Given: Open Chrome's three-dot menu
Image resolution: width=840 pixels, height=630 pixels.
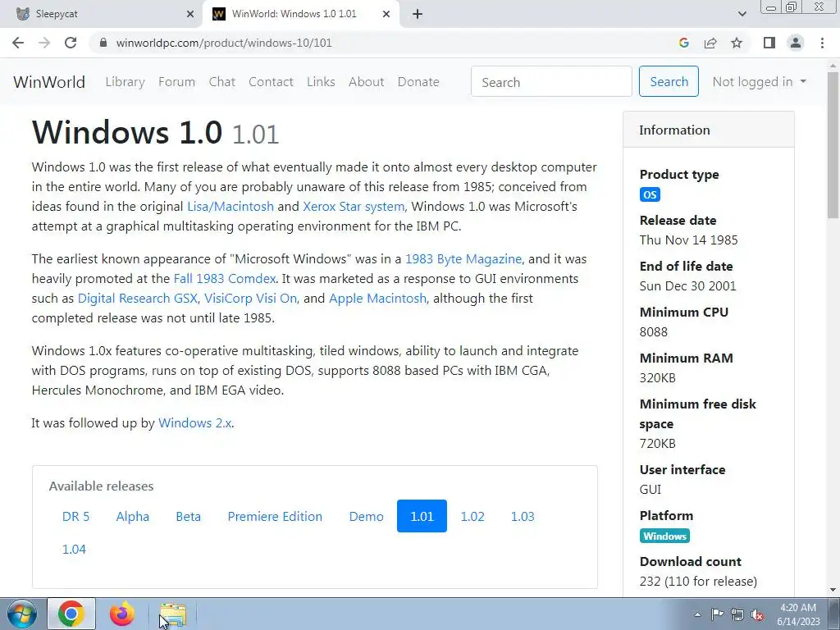Looking at the screenshot, I should pos(822,43).
